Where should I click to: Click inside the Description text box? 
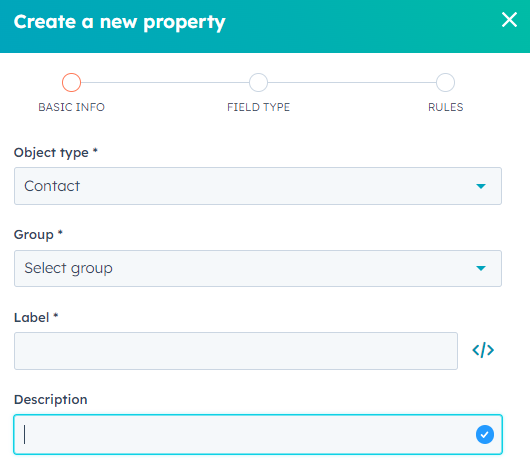click(258, 434)
